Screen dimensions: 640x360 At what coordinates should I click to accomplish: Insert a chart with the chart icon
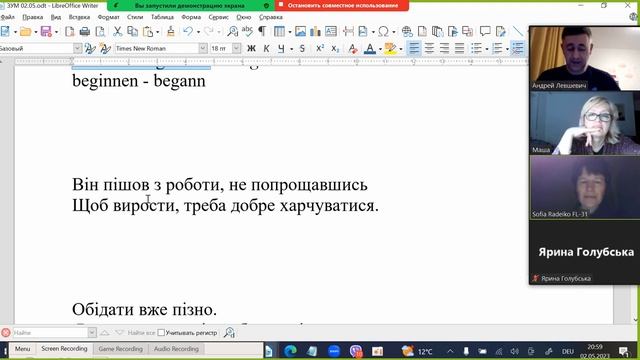pos(316,31)
